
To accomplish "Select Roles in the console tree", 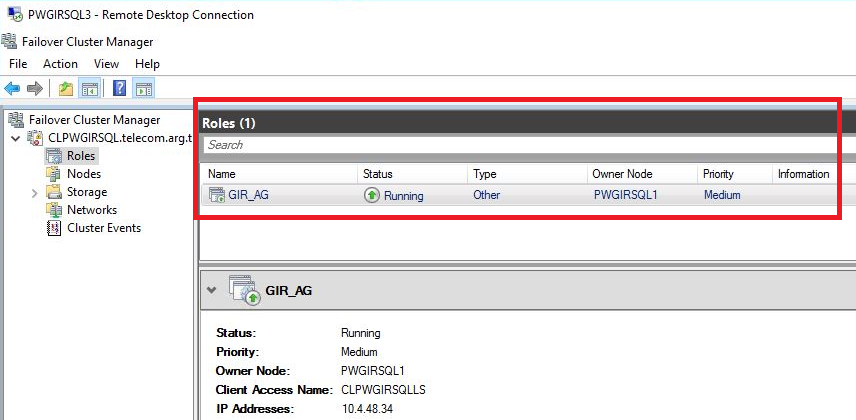I will 81,156.
